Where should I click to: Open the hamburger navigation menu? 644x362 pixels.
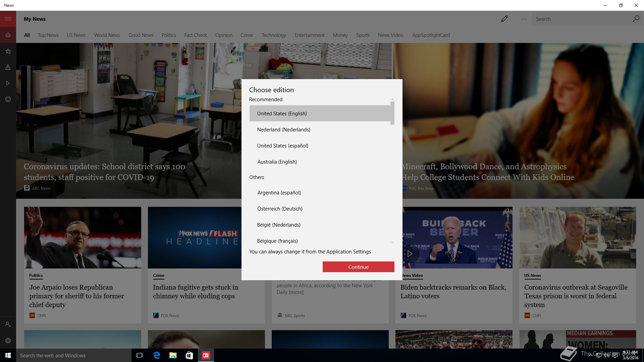(x=8, y=19)
